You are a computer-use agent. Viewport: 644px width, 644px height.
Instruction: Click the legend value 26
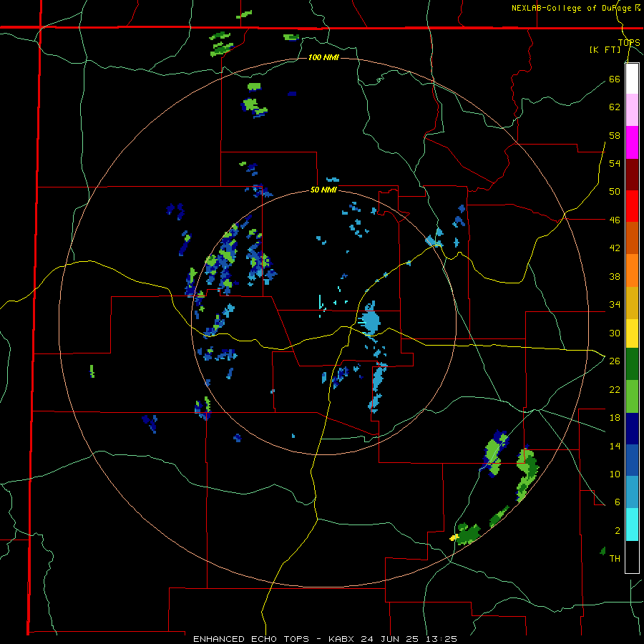615,361
